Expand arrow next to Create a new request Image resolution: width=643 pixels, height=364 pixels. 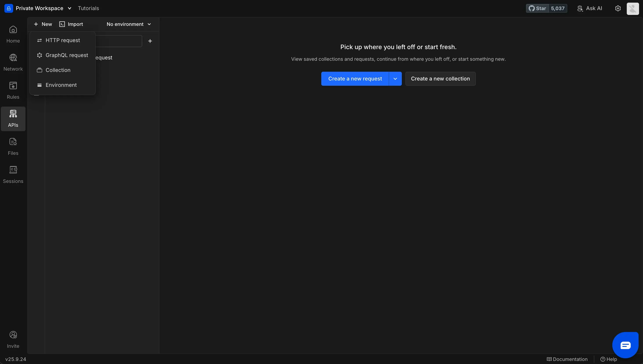coord(395,79)
